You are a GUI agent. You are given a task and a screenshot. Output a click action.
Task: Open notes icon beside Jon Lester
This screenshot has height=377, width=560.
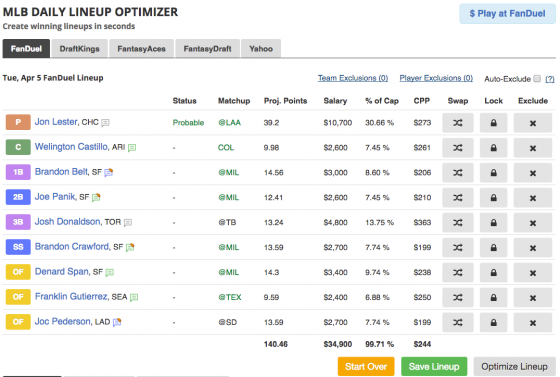105,123
